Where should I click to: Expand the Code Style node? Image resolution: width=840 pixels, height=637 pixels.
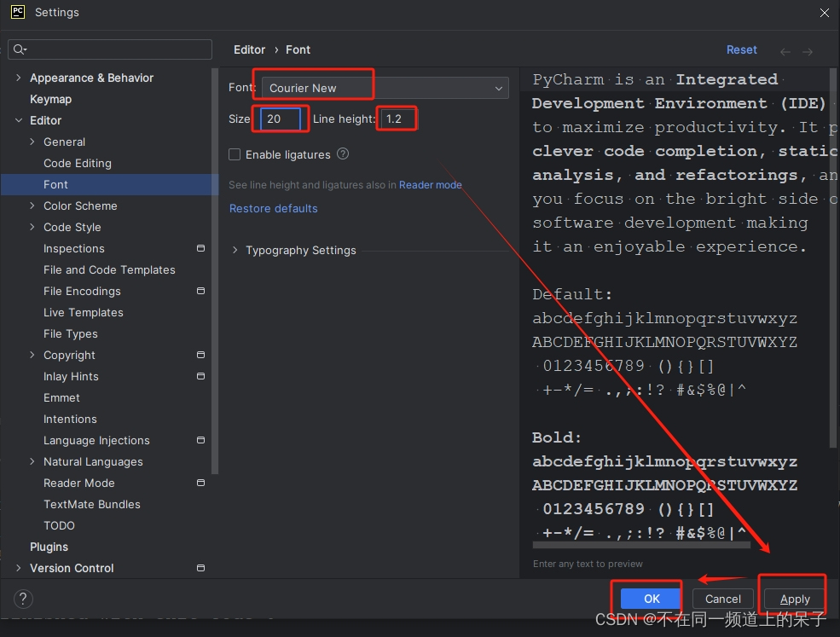(32, 227)
